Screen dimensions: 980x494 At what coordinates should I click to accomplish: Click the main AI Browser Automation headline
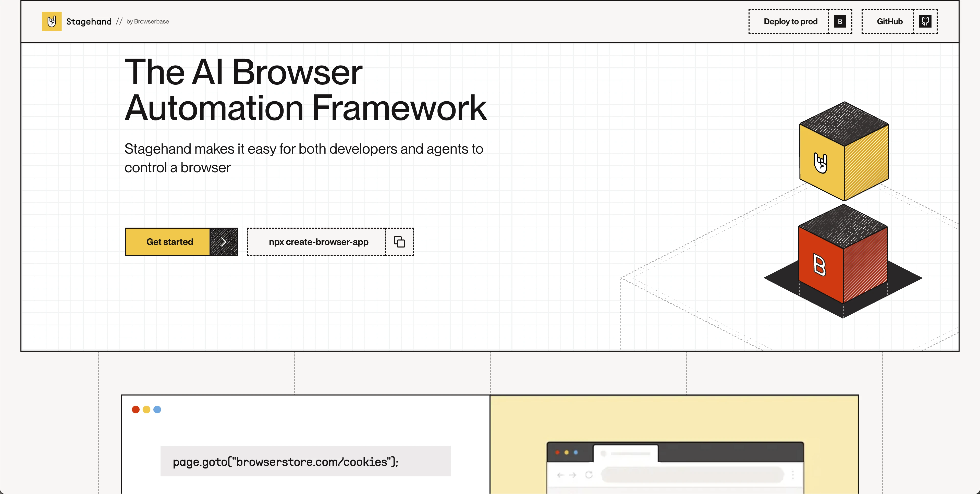[x=305, y=90]
